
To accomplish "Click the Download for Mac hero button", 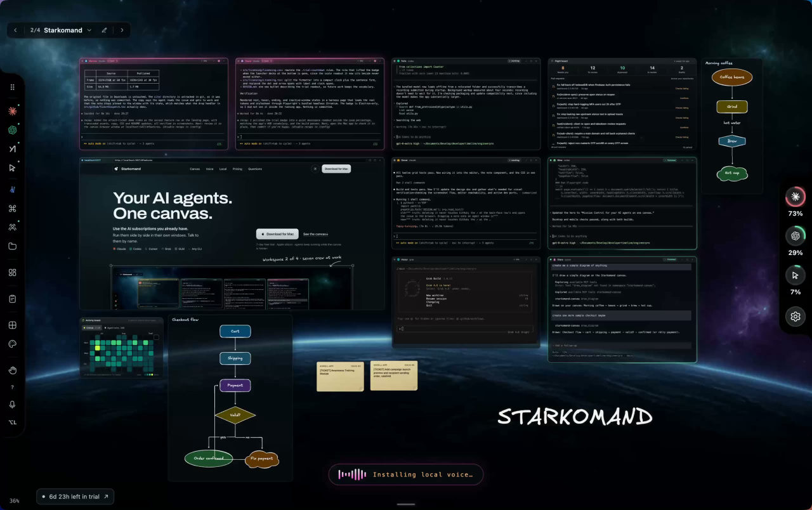I will pos(277,233).
